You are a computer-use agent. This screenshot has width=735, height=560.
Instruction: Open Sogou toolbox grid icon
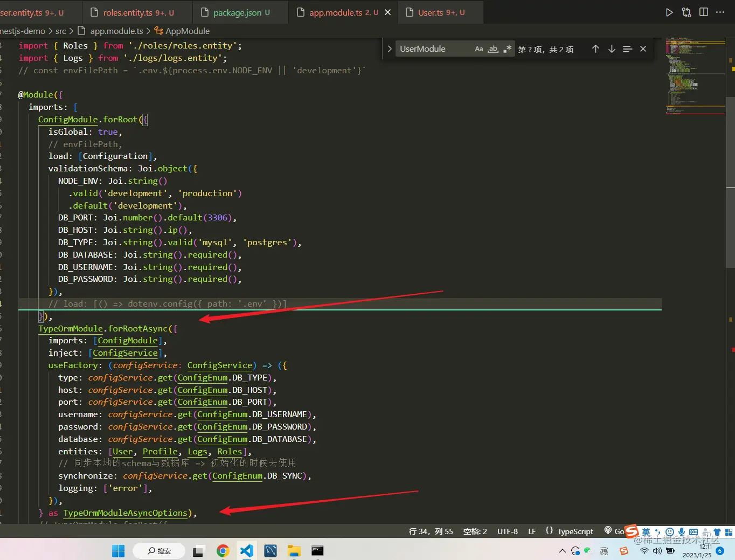click(x=729, y=532)
